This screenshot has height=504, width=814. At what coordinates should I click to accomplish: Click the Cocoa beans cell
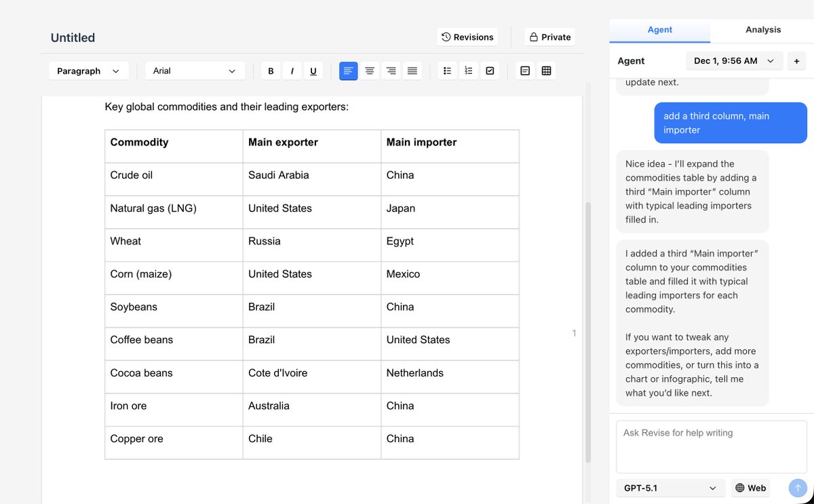[174, 376]
